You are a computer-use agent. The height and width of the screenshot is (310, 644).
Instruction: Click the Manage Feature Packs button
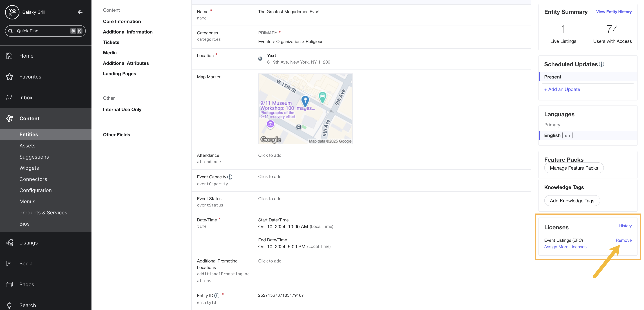click(574, 168)
